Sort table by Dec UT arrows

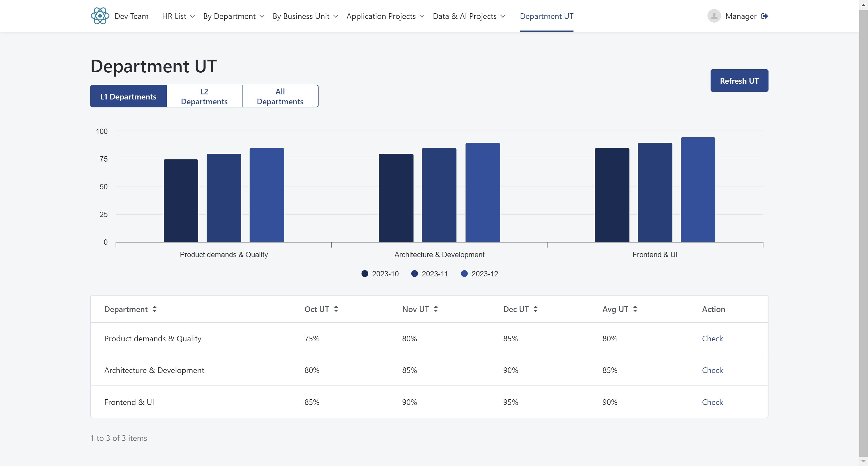535,309
